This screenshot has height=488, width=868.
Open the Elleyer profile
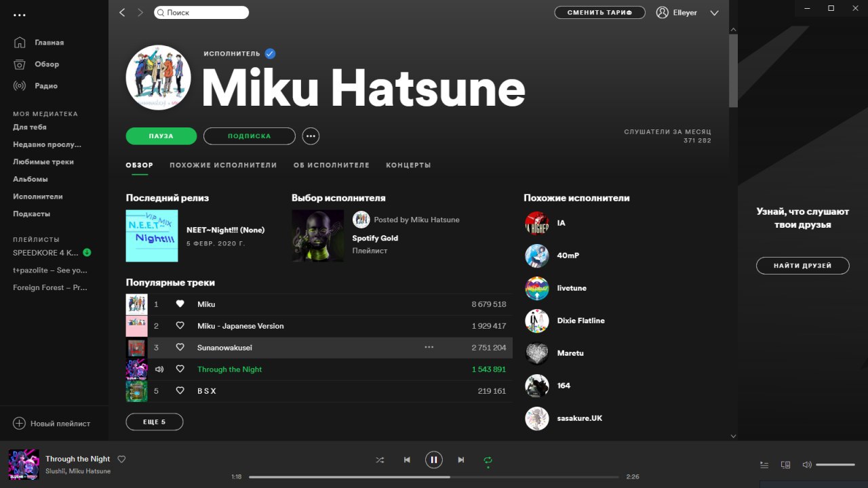point(677,12)
